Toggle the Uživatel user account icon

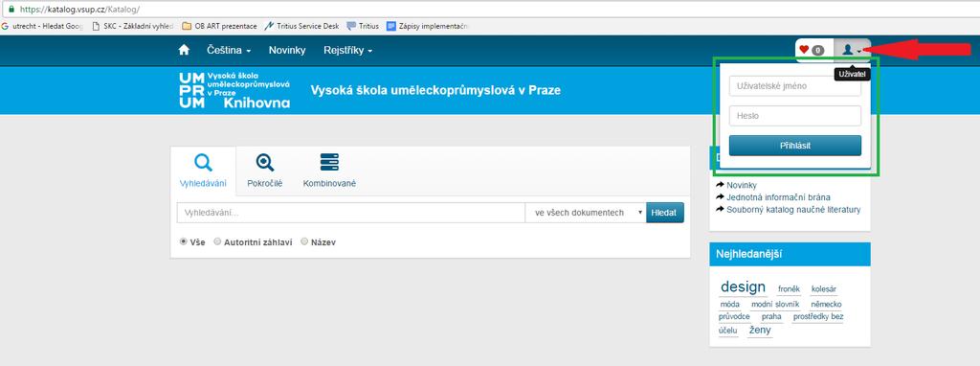(851, 50)
